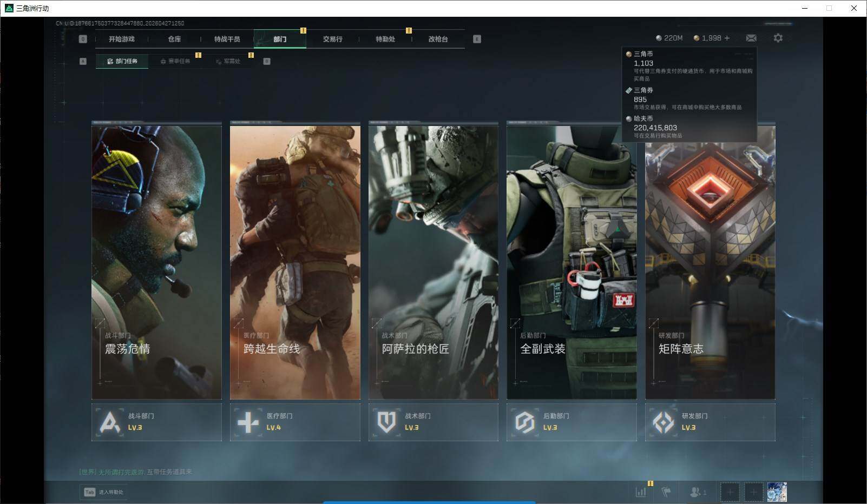Screen dimensions: 867x504
Task: Switch to the 改枪台 tab
Action: tap(438, 39)
